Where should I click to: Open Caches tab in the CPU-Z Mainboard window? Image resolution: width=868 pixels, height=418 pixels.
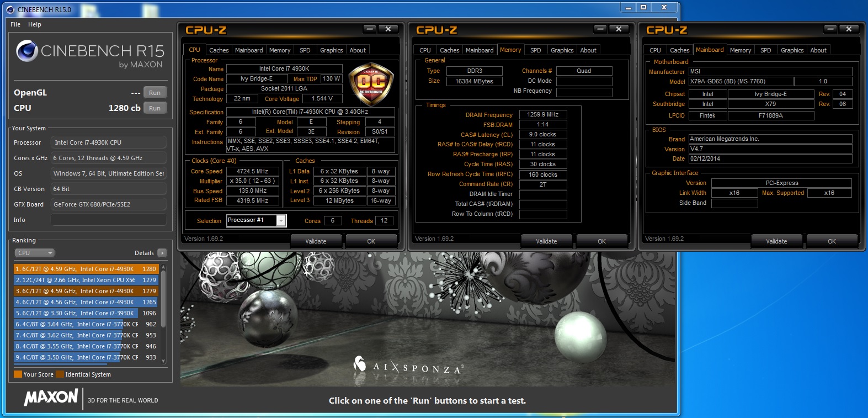[x=679, y=50]
